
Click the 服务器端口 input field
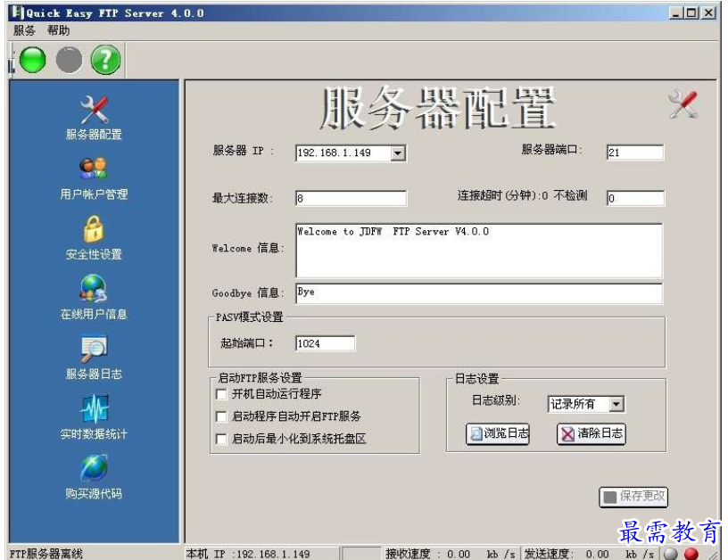(635, 152)
